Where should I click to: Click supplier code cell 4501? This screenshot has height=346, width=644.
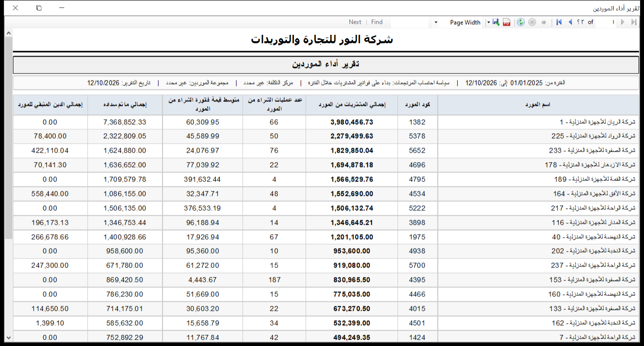[x=417, y=323]
